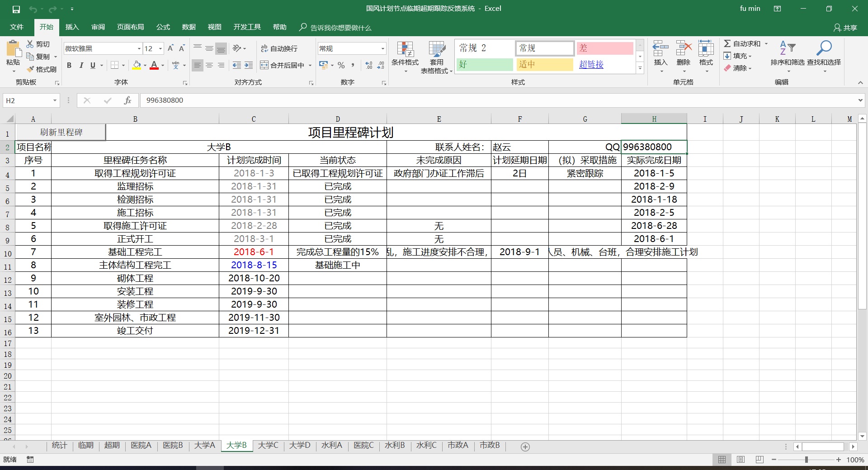Set bottom vertical alignment
The height and width of the screenshot is (470, 868).
click(x=221, y=48)
